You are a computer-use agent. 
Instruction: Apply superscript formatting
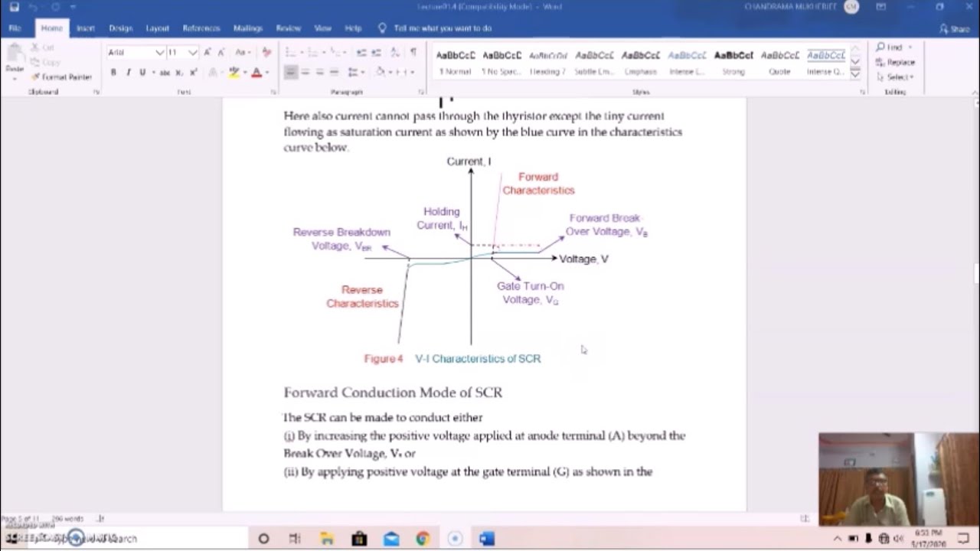point(193,72)
